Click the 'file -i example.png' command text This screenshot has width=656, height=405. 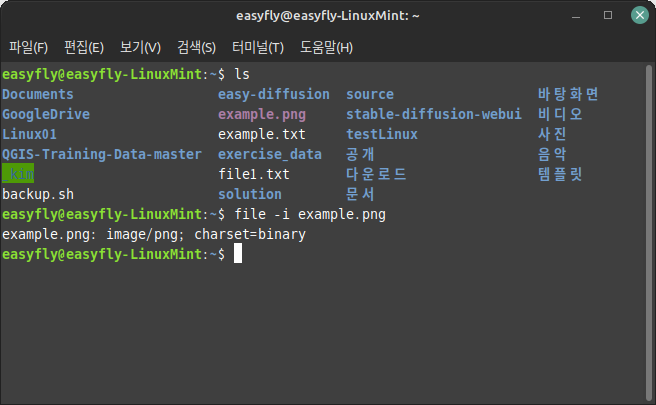[310, 214]
